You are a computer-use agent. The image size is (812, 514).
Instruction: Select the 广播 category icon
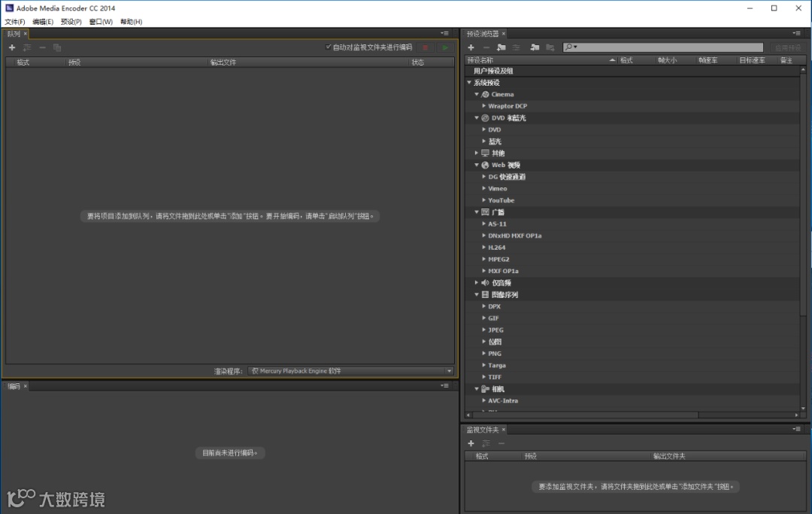[485, 212]
